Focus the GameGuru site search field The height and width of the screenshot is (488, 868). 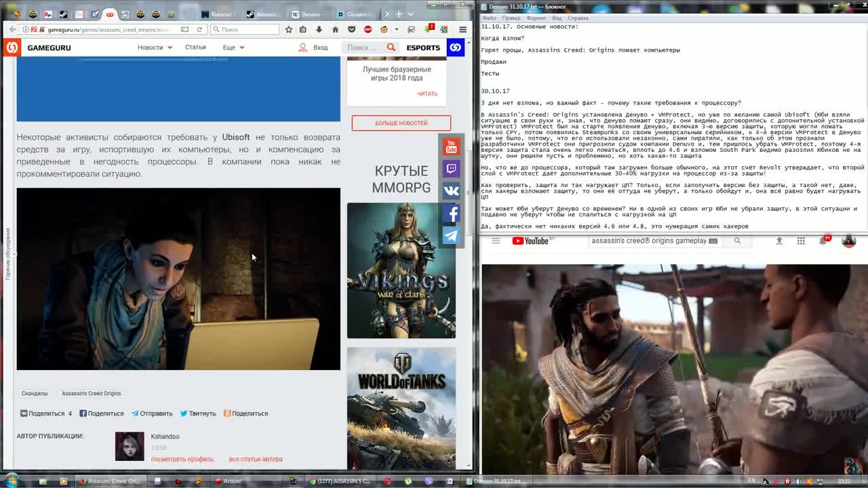[x=363, y=47]
